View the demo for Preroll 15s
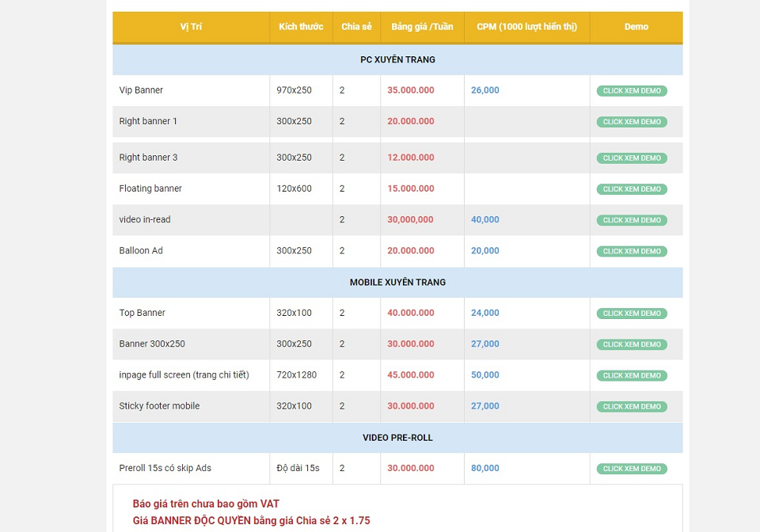 pos(631,469)
